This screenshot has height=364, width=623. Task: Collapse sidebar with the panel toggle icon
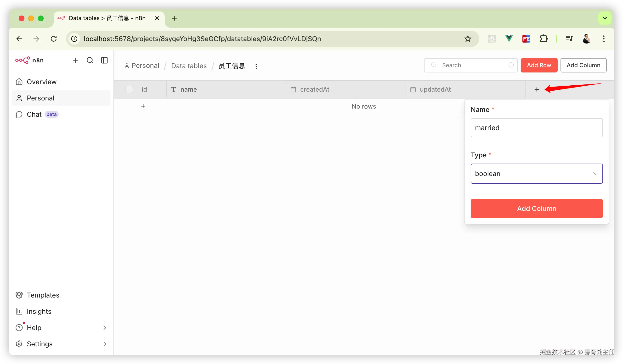point(104,60)
